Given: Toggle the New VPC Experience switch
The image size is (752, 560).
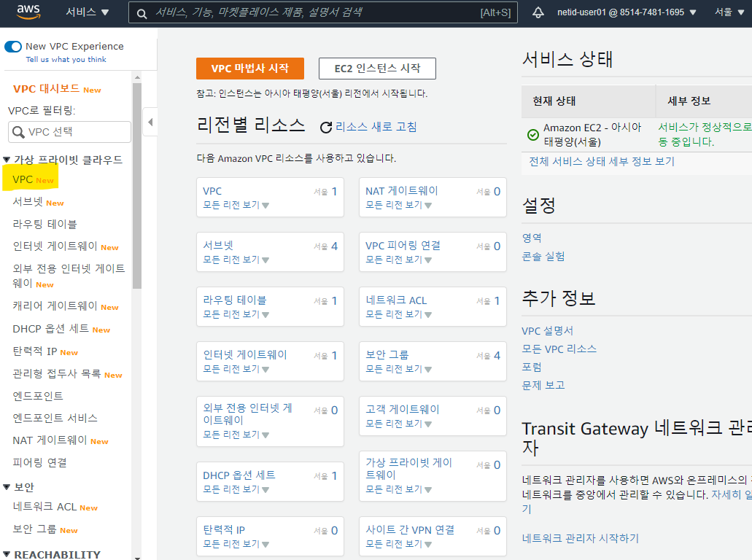Looking at the screenshot, I should point(13,47).
